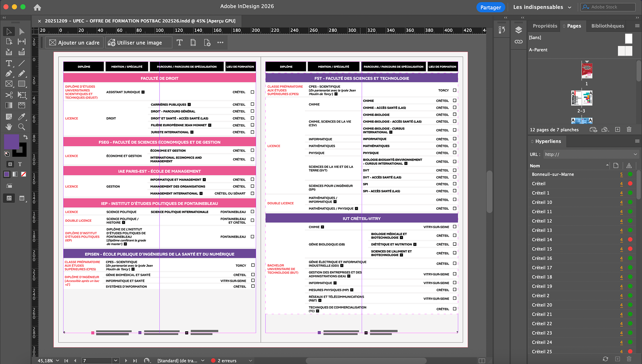Switch to the Propriétés tab
The image size is (642, 364).
click(x=545, y=26)
